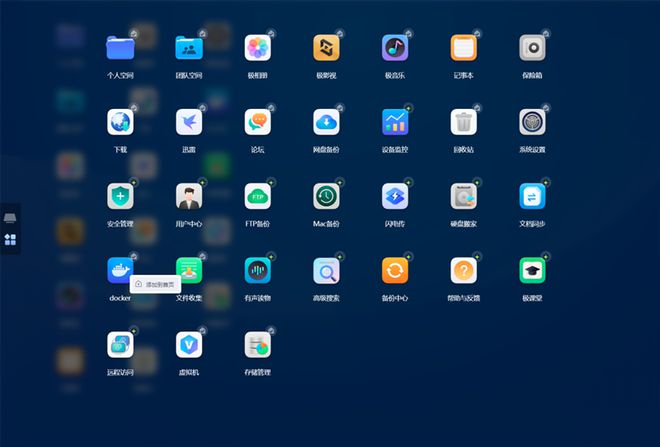
Task: Toggle the plus badge on 硬盘搬家
Action: coord(477,182)
